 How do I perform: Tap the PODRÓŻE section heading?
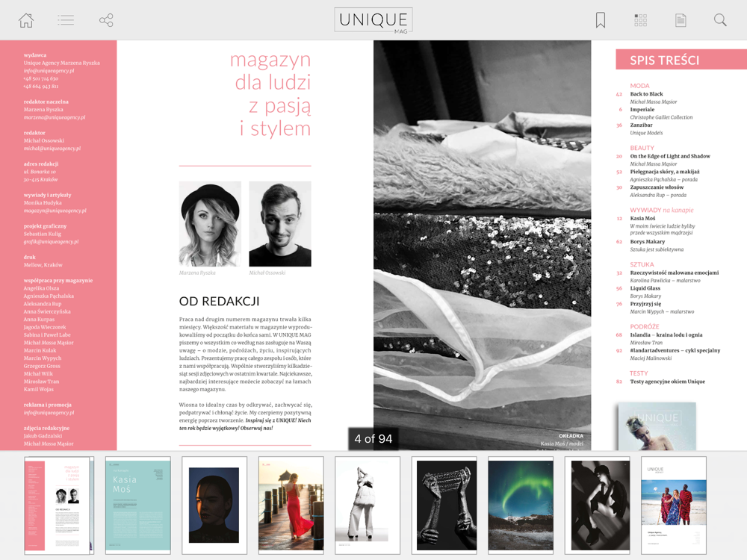point(645,327)
